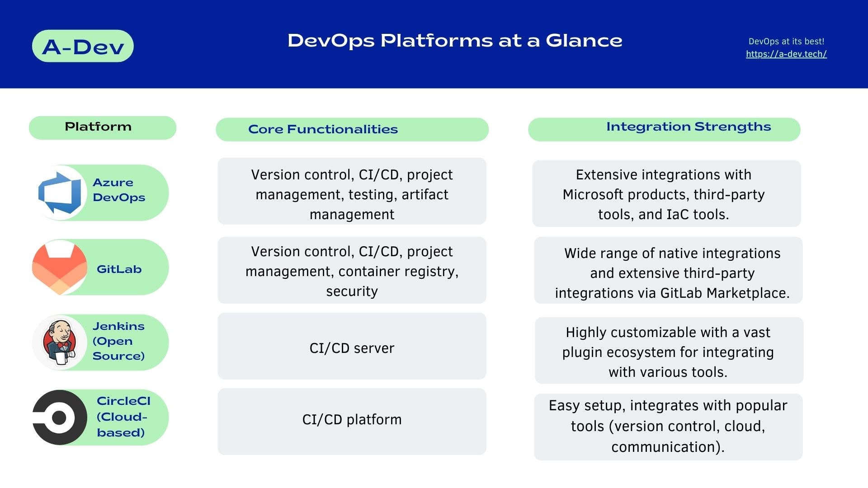Screen dimensions: 868x488
Task: Click the DevOps at its best text link
Action: (786, 41)
